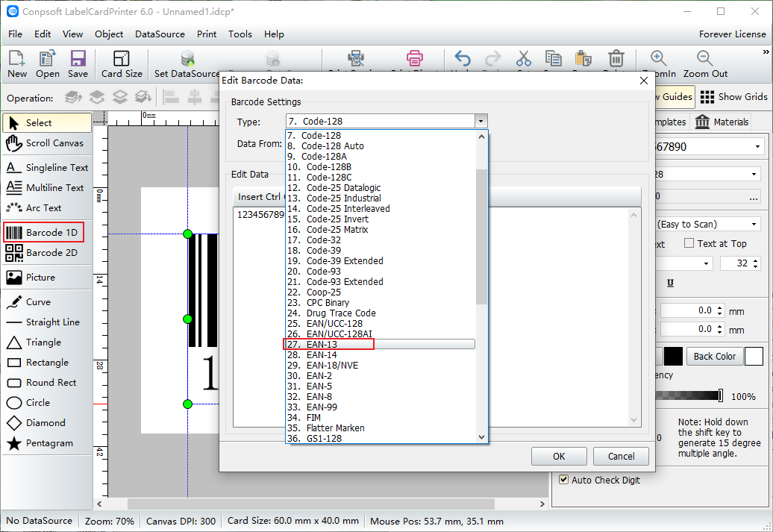
Task: Pick the Multiline Text tool
Action: pyautogui.click(x=47, y=188)
